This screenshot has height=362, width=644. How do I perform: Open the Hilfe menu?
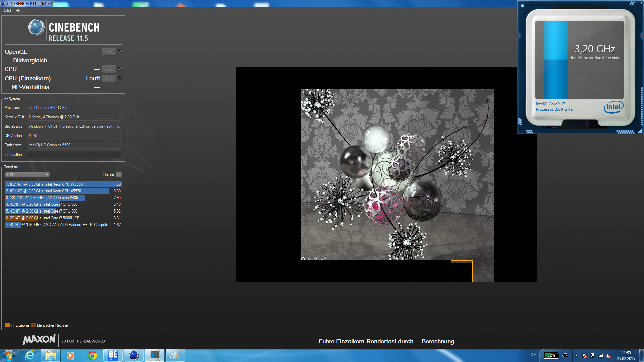pos(19,11)
